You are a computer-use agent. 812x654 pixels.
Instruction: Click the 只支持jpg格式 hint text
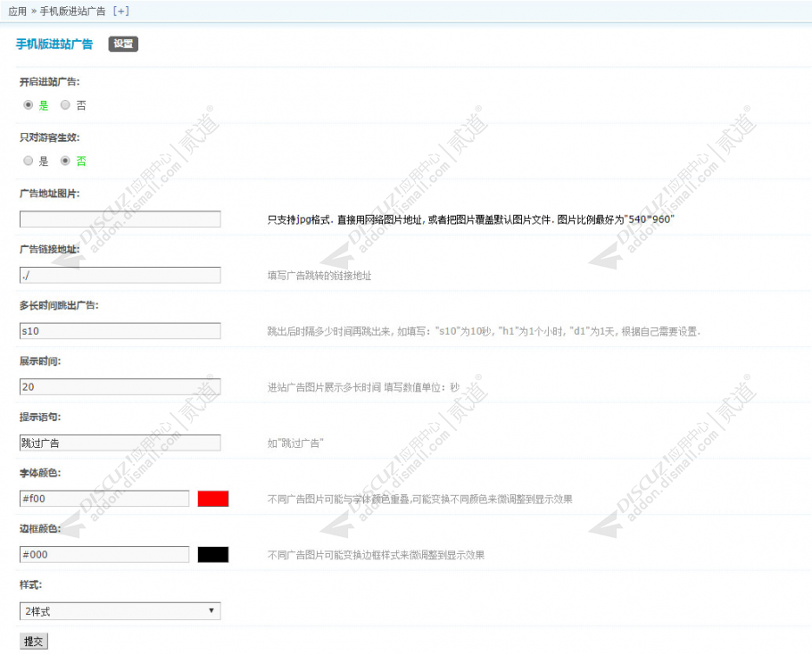click(x=470, y=219)
